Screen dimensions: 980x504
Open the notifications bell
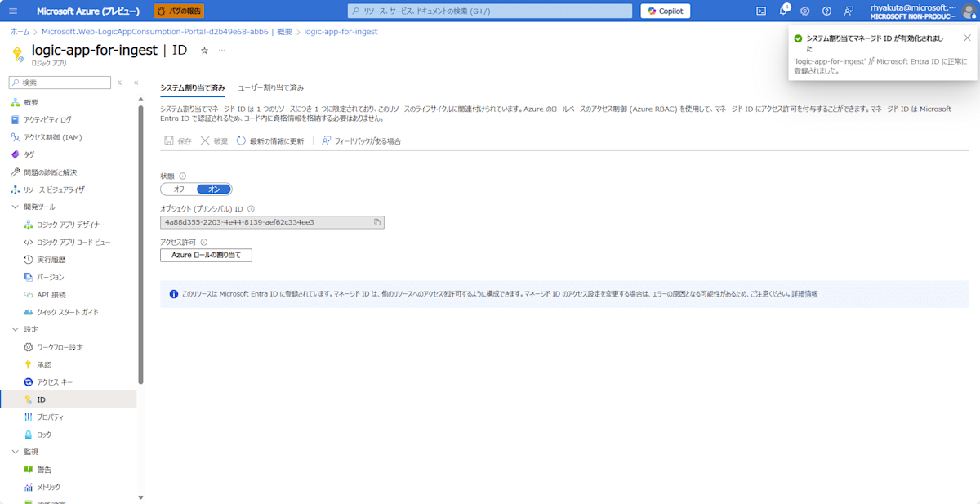click(783, 11)
